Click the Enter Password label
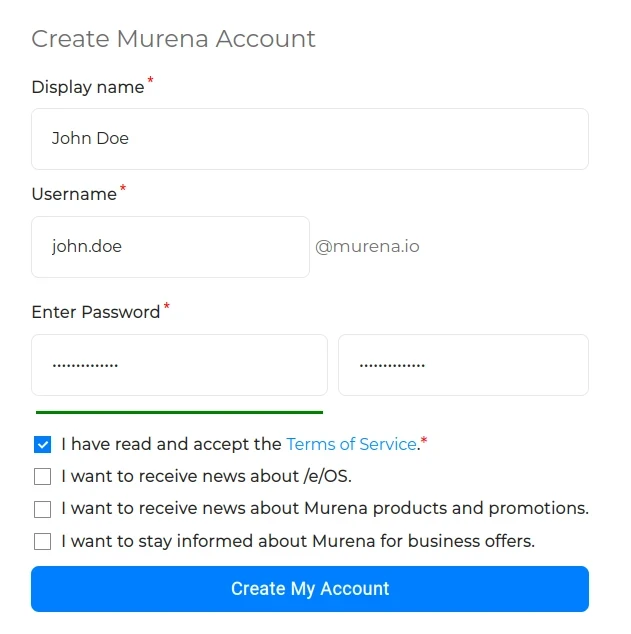 tap(96, 312)
